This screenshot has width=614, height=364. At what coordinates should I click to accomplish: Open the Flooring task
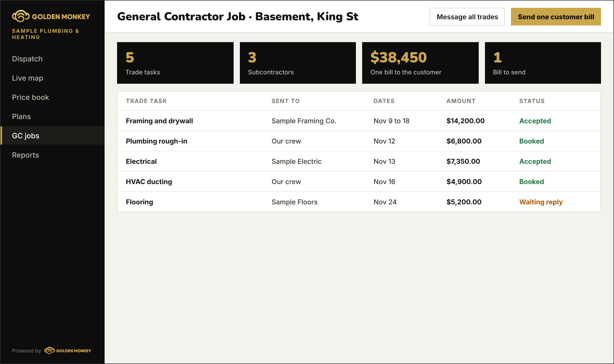[x=139, y=202]
